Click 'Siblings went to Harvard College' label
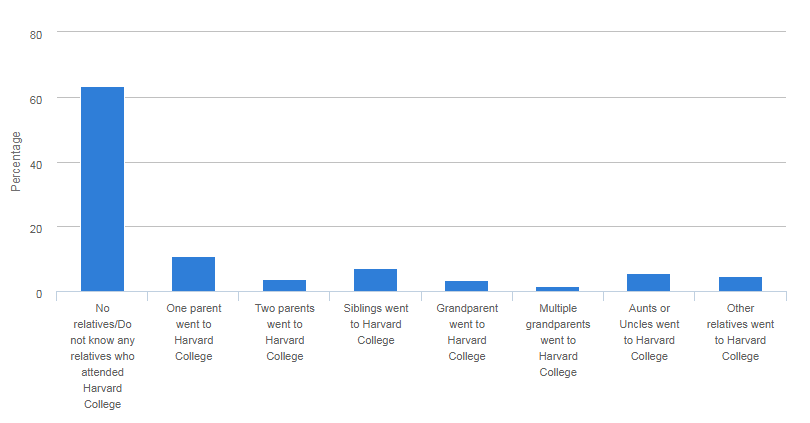The image size is (810, 423). 376,324
